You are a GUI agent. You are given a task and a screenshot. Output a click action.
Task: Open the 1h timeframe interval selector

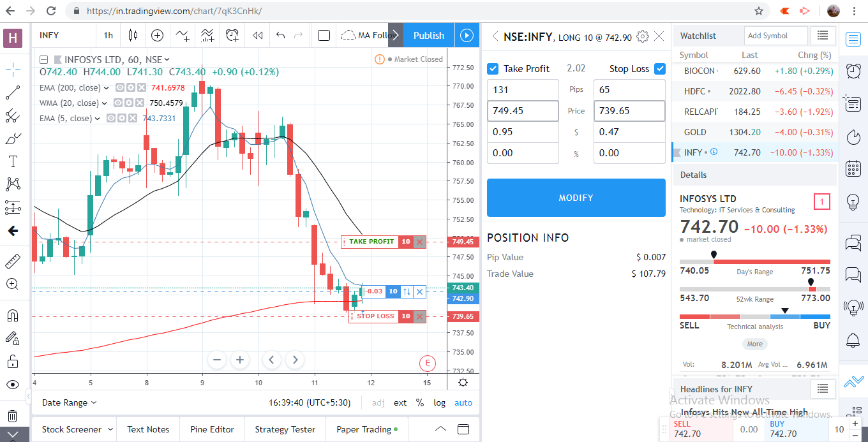[108, 35]
